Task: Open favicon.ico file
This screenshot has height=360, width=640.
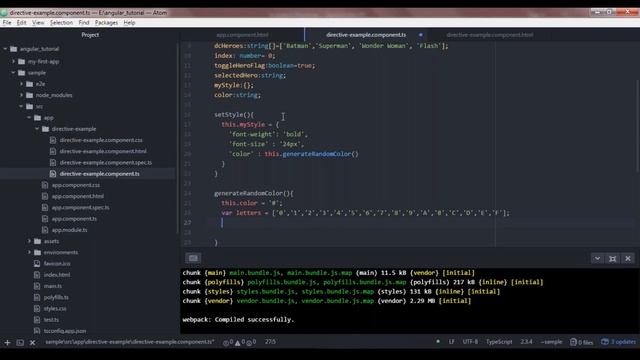Action: click(x=57, y=264)
